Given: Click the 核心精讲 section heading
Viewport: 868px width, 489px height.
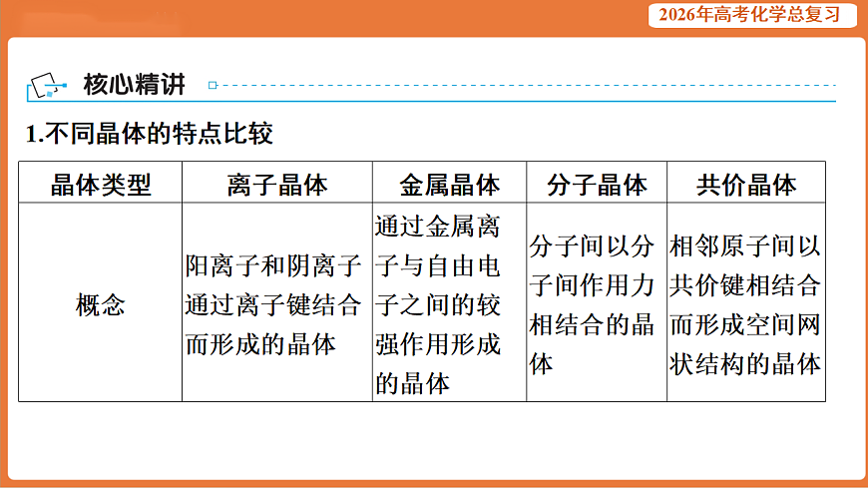Looking at the screenshot, I should [x=134, y=85].
